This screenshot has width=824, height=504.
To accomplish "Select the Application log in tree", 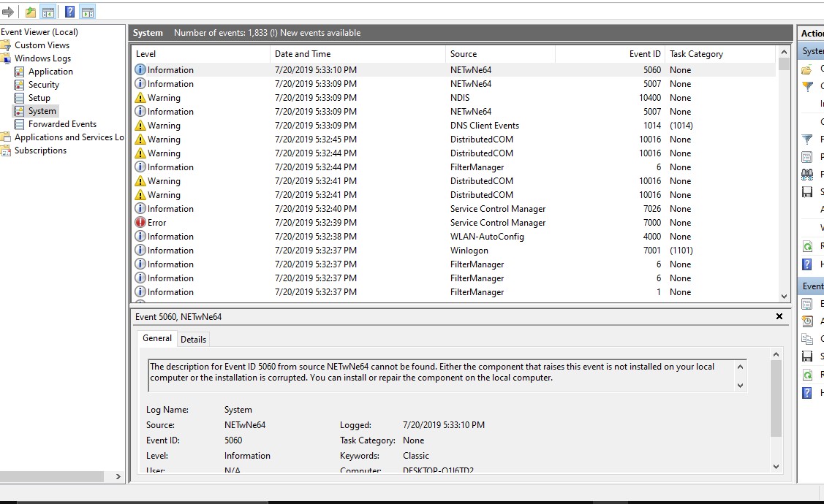I will coord(50,72).
